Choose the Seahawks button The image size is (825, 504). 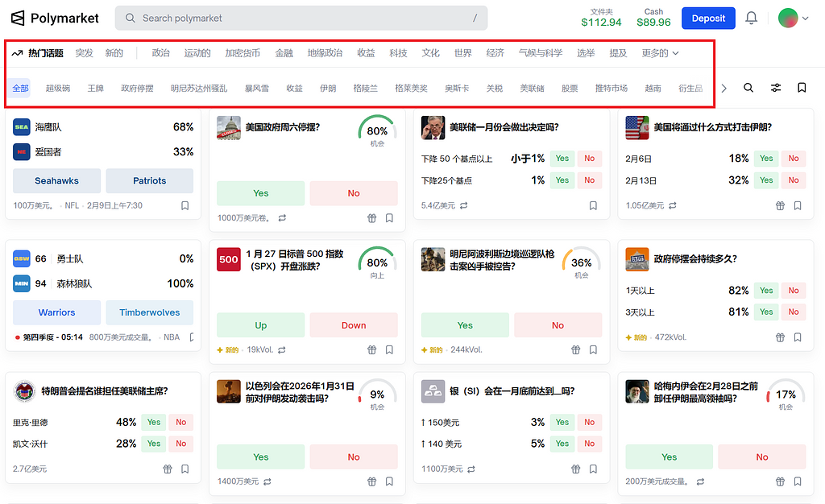click(56, 180)
